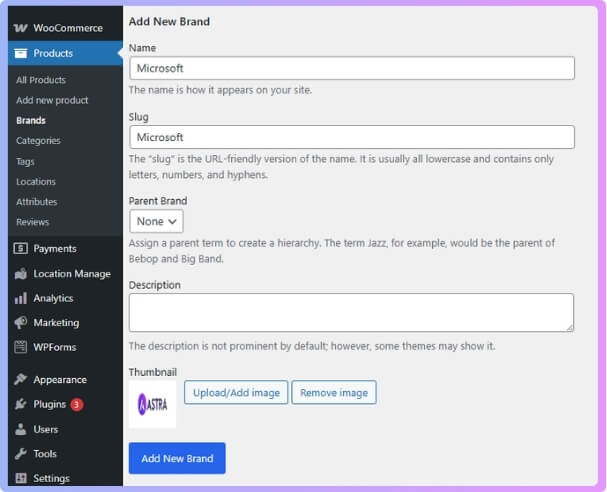The width and height of the screenshot is (607, 492).
Task: Click the Marketing megaphone icon
Action: pos(21,323)
